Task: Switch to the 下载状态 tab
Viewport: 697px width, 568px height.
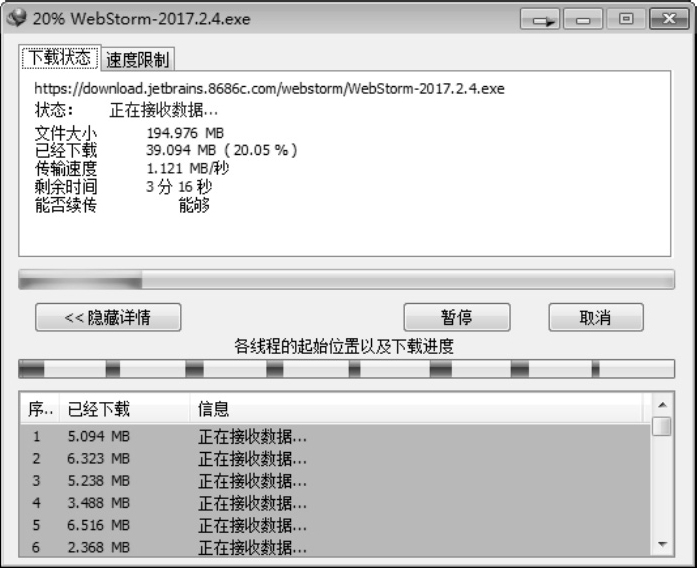Action: coord(59,58)
